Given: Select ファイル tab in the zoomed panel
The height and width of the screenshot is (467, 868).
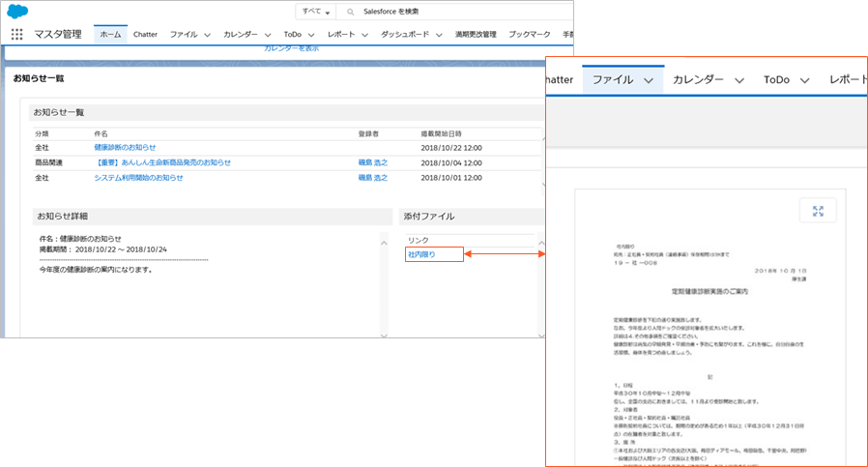Looking at the screenshot, I should [613, 80].
